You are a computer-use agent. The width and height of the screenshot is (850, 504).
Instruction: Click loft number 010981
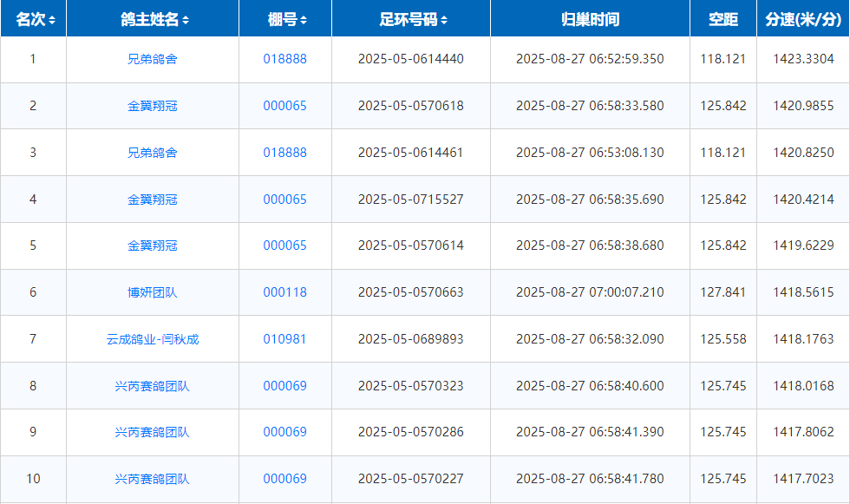pyautogui.click(x=285, y=339)
